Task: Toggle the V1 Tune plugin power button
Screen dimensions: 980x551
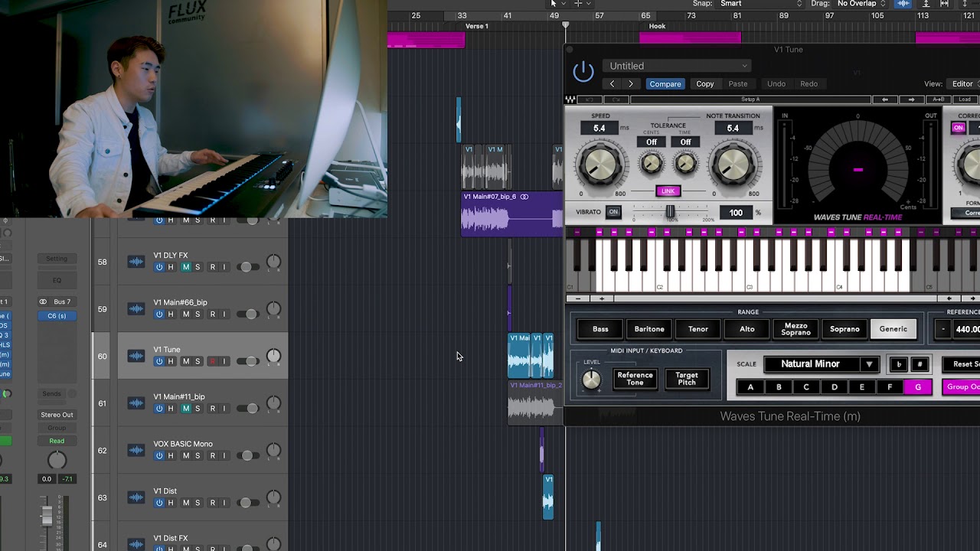Action: [x=583, y=71]
